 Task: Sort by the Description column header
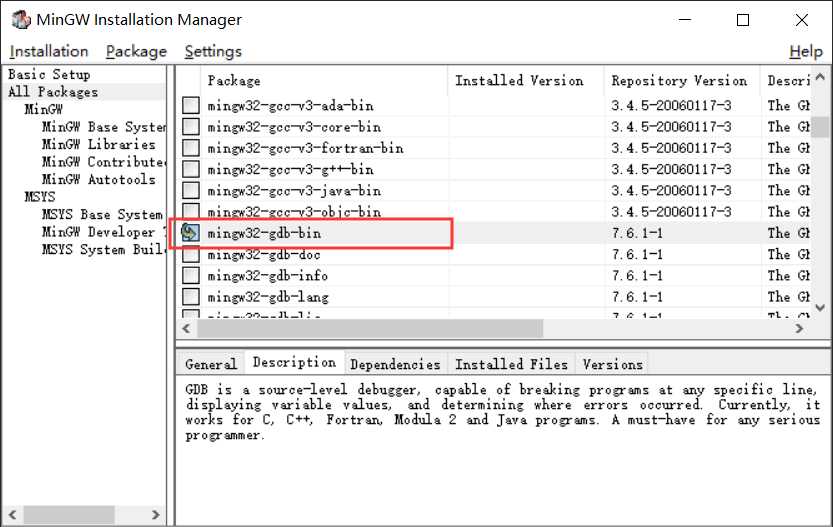click(786, 81)
